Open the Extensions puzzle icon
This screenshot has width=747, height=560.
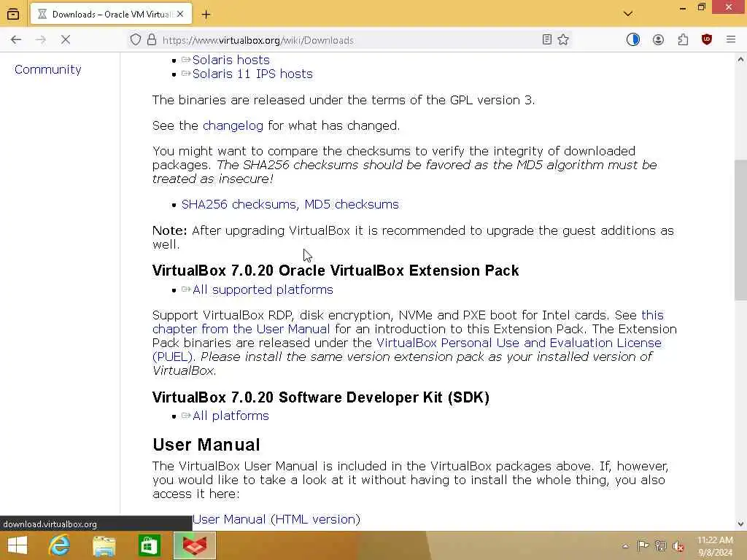pos(683,39)
